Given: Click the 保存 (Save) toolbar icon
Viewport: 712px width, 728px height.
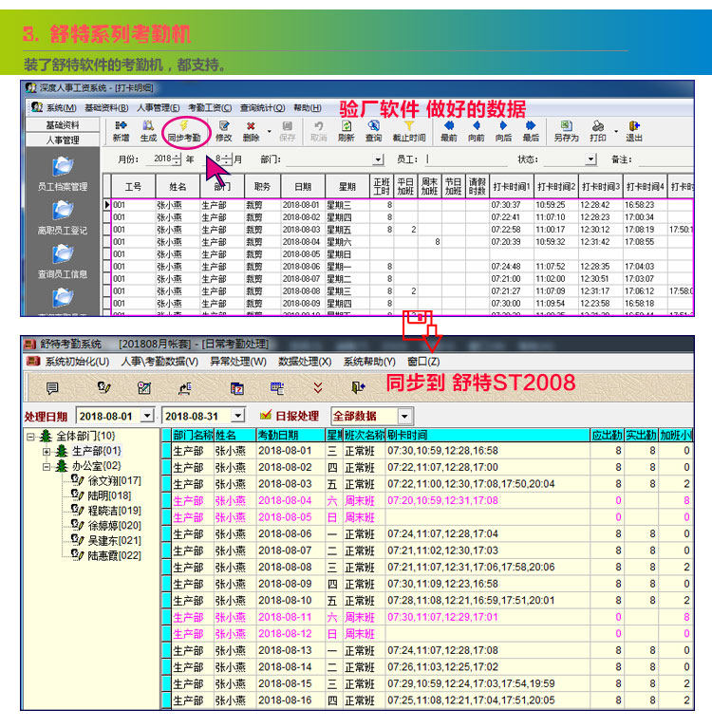Looking at the screenshot, I should [x=288, y=131].
